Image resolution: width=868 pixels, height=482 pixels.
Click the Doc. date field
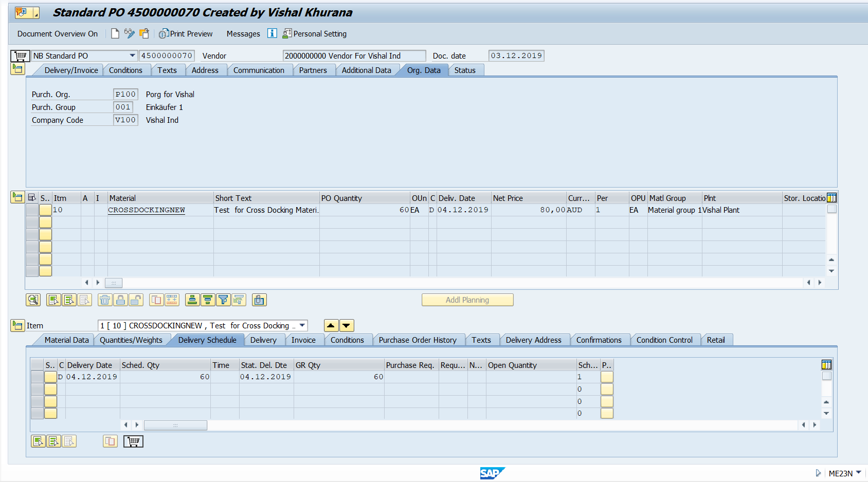(516, 55)
